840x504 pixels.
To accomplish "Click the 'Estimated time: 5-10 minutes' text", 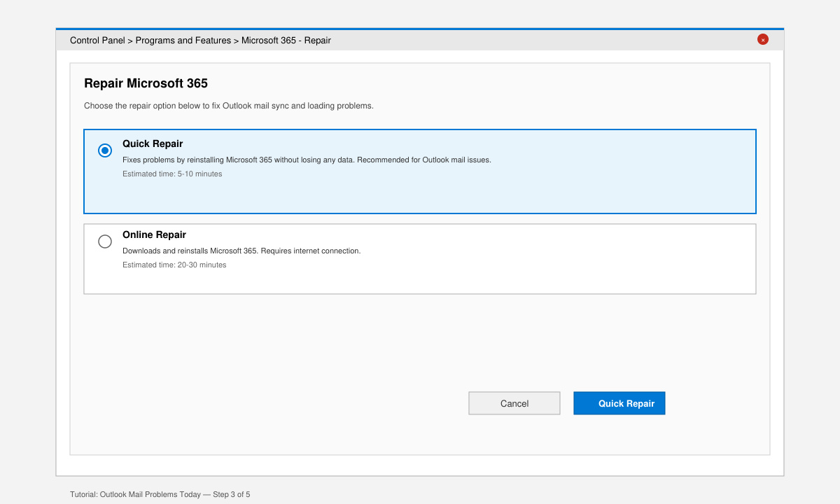I will pyautogui.click(x=172, y=174).
